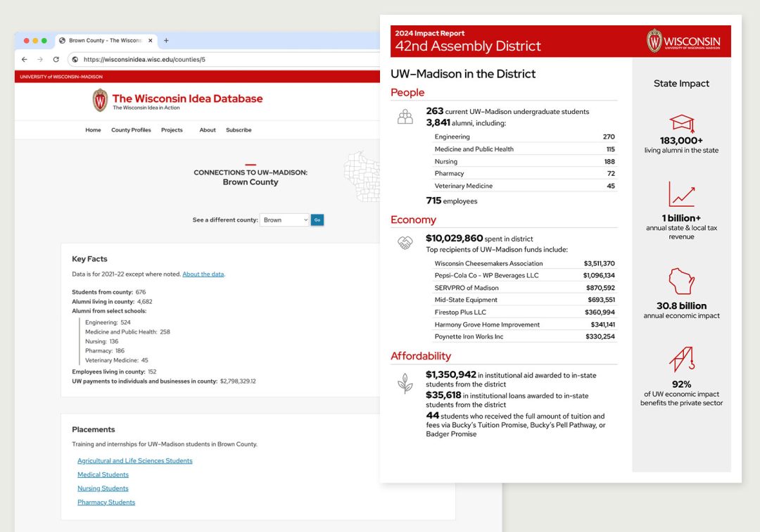Click Alumni living in county: 4,682 line

point(112,301)
